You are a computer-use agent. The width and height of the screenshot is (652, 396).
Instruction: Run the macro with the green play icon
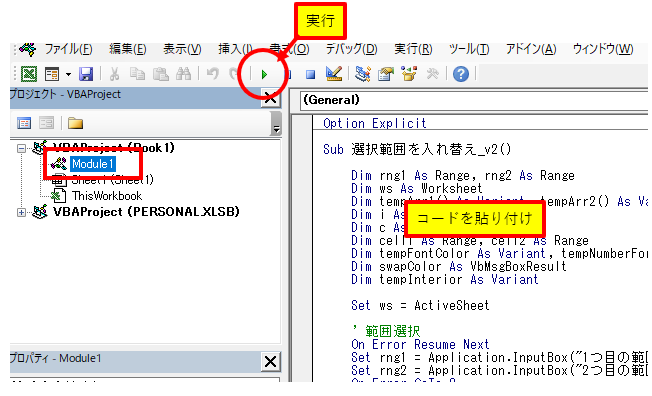(x=264, y=75)
